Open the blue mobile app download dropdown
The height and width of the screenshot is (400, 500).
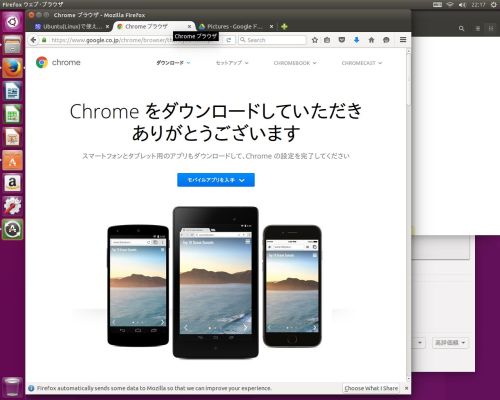click(x=216, y=180)
